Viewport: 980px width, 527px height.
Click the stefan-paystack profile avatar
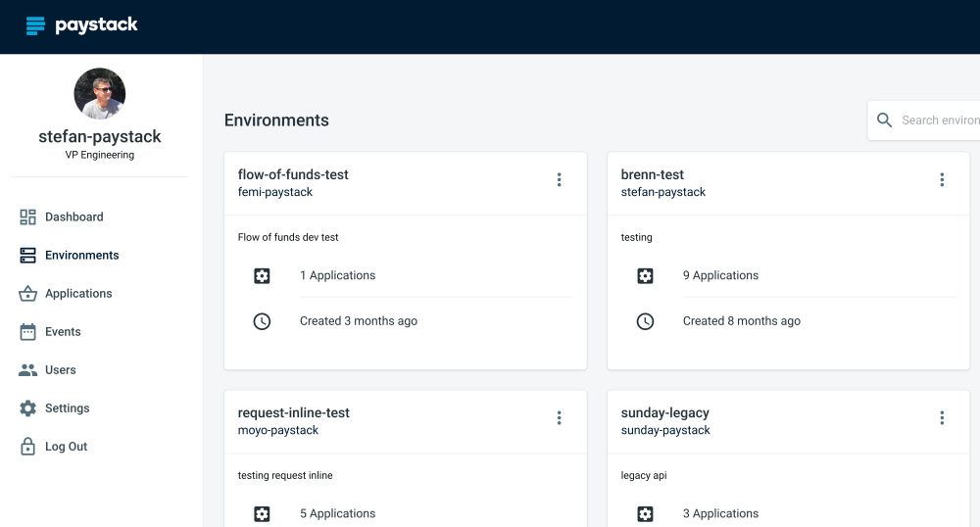pos(100,94)
